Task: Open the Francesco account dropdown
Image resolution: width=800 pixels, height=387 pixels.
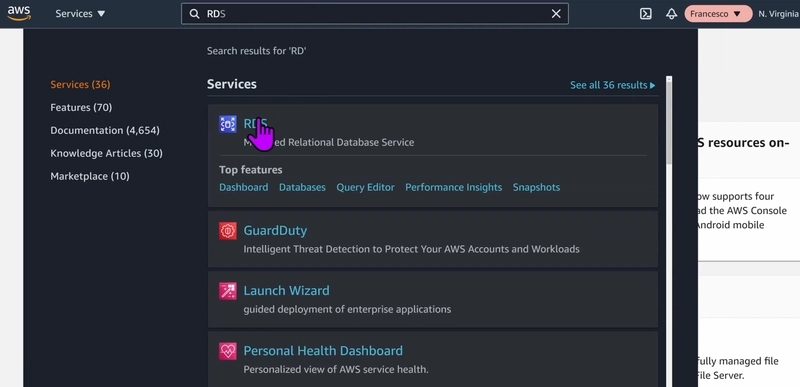Action: coord(718,14)
